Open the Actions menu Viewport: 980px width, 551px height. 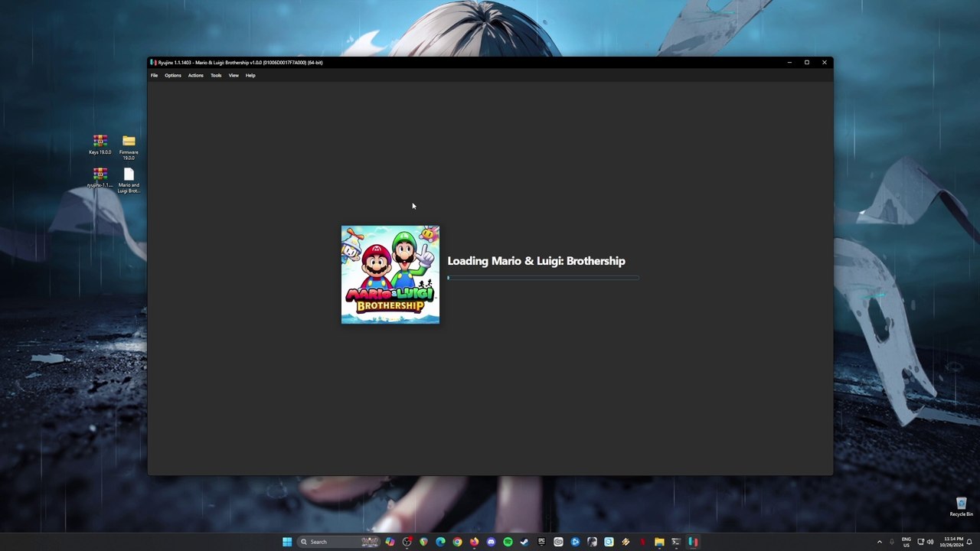196,75
